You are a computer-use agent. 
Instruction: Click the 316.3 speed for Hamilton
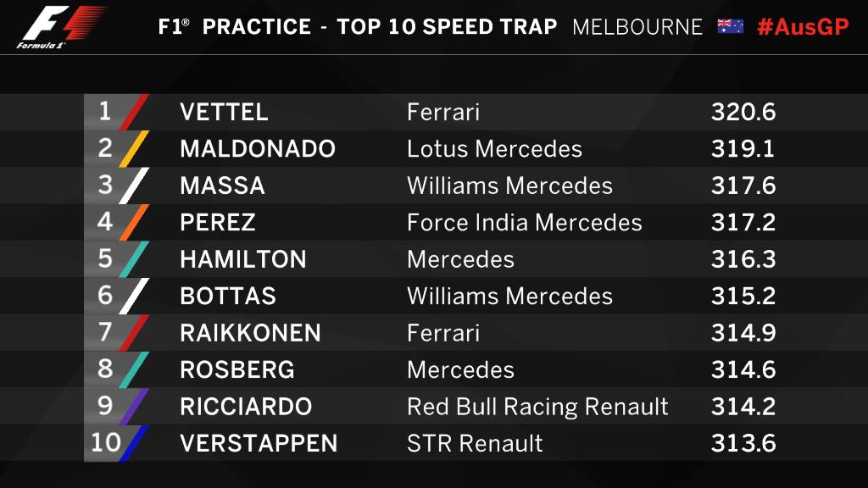coord(743,259)
